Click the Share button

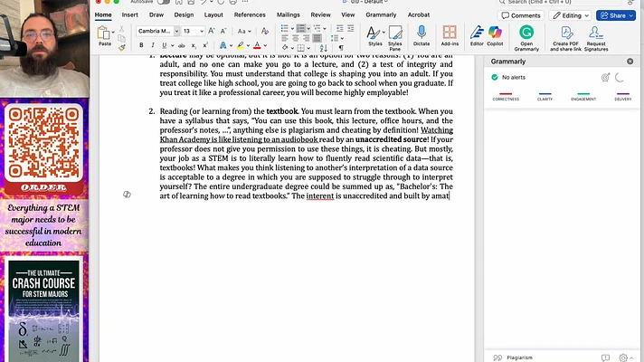tap(616, 15)
